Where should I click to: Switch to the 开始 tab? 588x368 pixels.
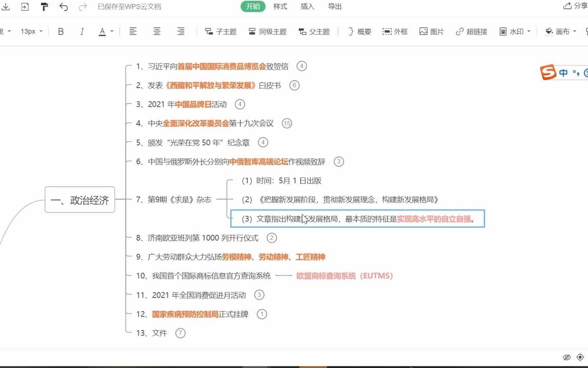pos(253,6)
